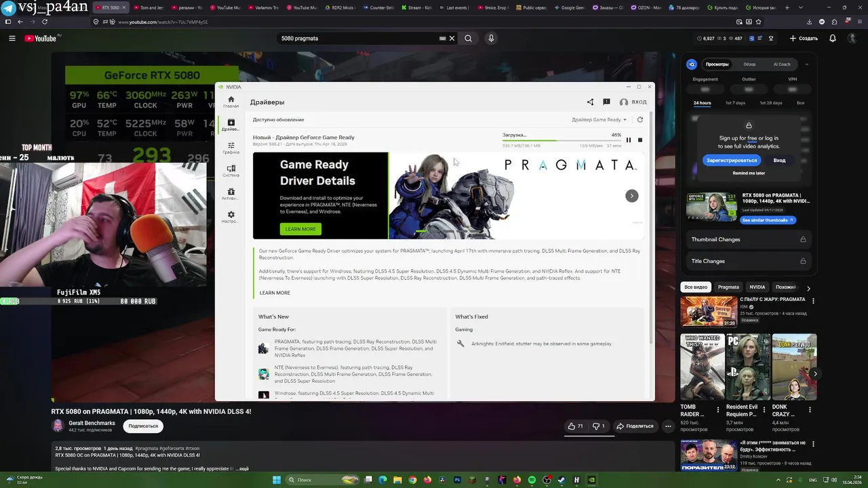Advance driver banner to next slide
This screenshot has height=488, width=868.
tap(631, 196)
